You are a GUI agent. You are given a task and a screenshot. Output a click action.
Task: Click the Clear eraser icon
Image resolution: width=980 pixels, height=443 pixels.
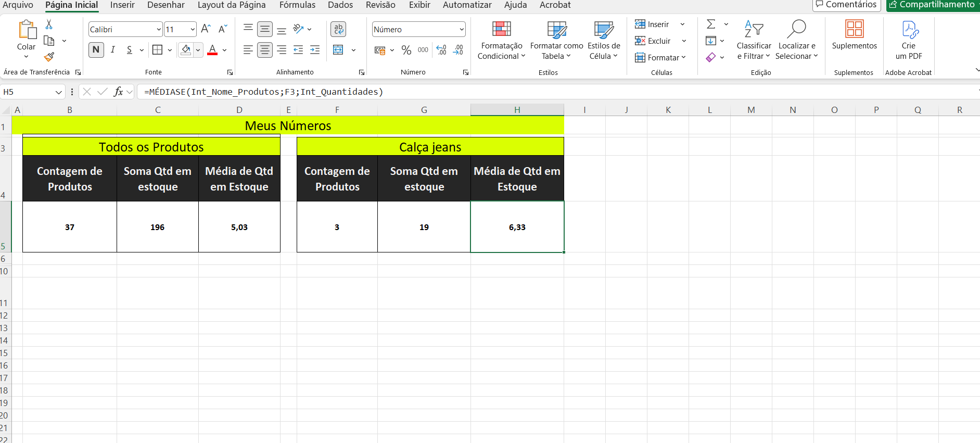tap(711, 57)
